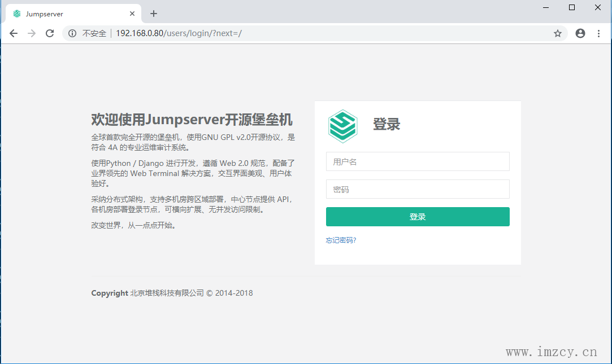
Task: Open a new browser tab
Action: (153, 14)
